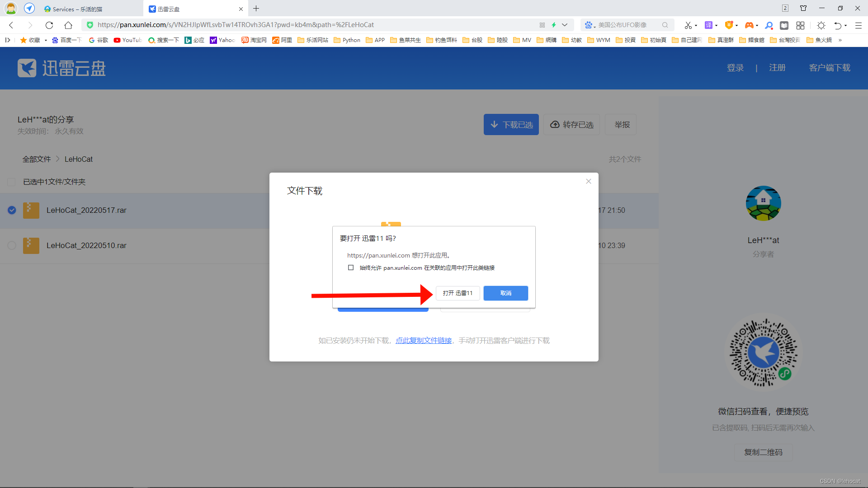Click the browser reload page icon
The width and height of the screenshot is (868, 488).
tap(49, 25)
